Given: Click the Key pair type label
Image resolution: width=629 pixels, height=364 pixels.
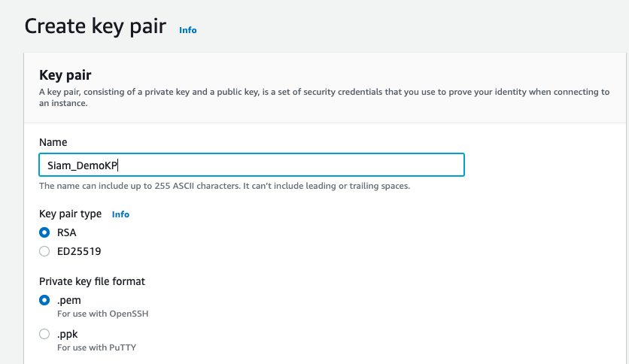Looking at the screenshot, I should pyautogui.click(x=70, y=214).
